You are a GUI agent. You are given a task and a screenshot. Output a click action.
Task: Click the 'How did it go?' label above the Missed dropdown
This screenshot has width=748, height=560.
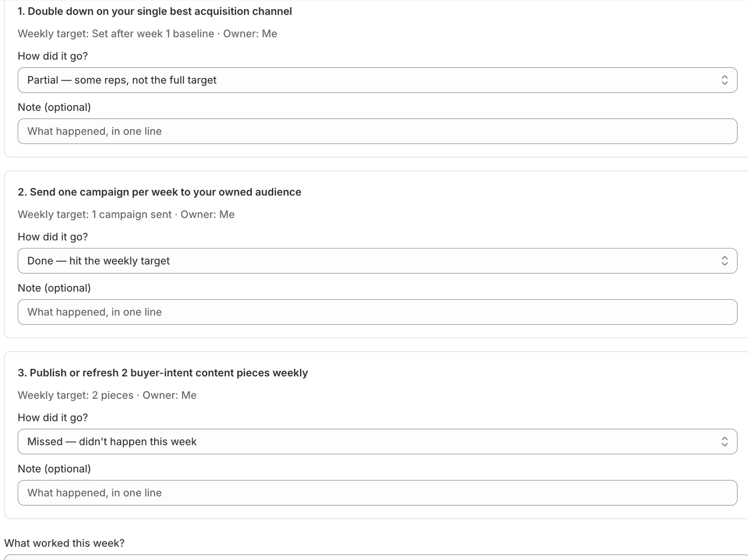[53, 418]
